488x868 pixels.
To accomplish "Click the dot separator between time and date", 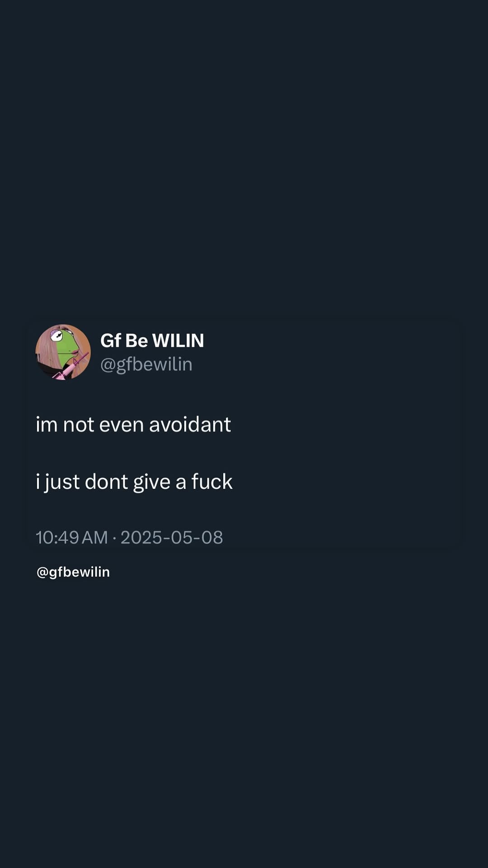I will pos(114,538).
